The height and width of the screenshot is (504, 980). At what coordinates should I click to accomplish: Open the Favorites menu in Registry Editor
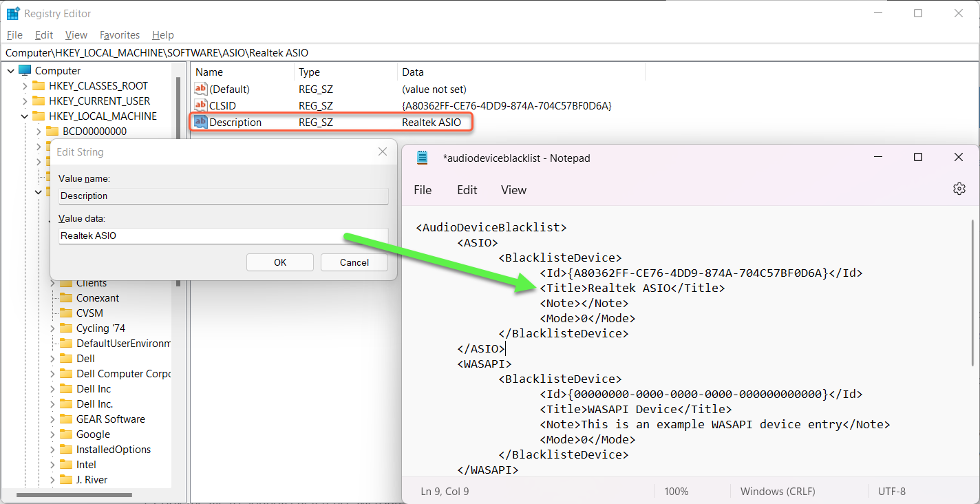119,35
